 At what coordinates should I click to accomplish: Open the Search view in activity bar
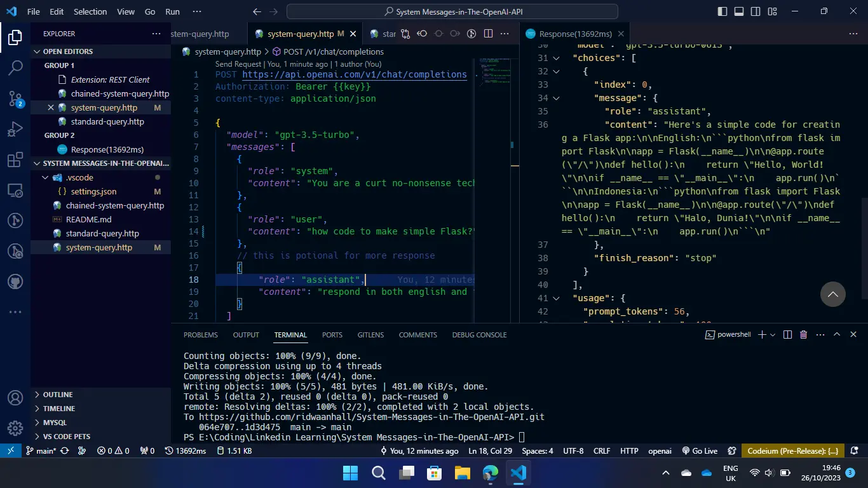[15, 68]
